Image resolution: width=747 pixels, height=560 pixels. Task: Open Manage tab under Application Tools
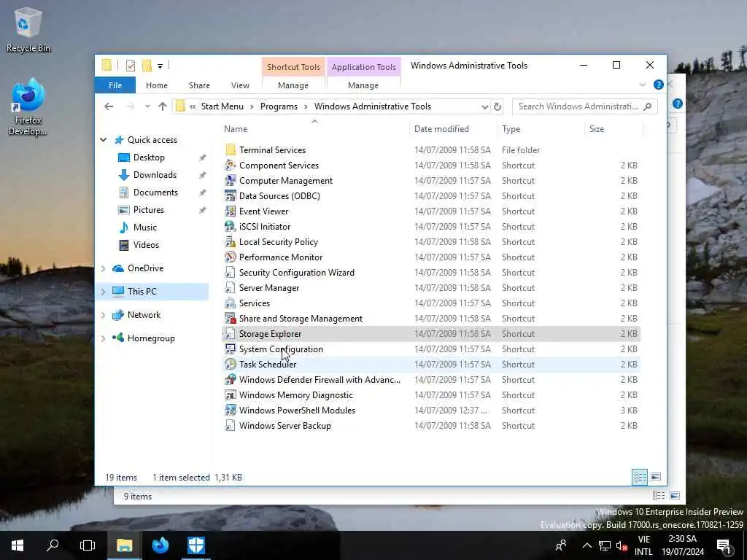363,85
